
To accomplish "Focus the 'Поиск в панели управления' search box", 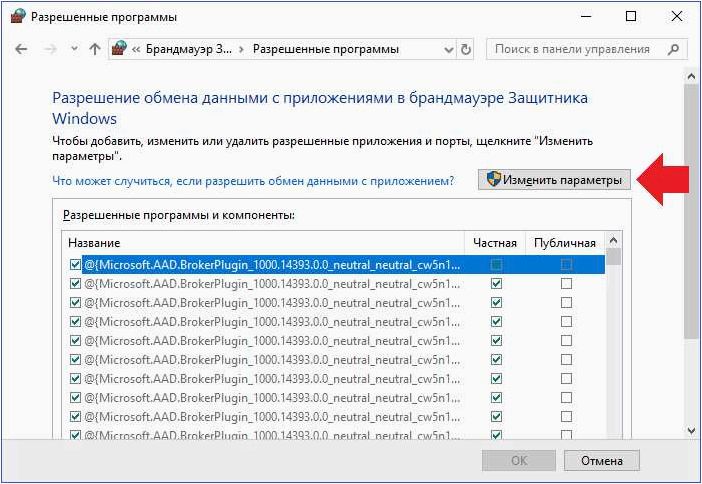I will [586, 49].
